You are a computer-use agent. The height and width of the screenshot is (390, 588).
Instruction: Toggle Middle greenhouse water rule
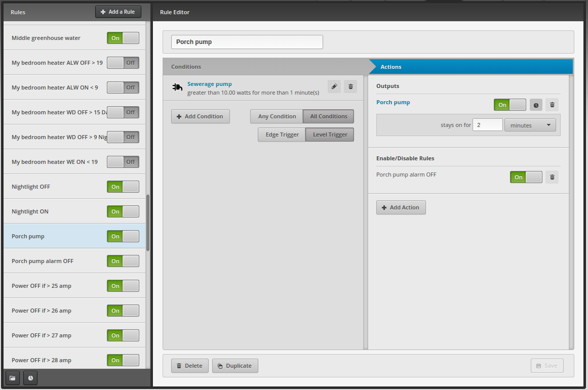pos(123,38)
